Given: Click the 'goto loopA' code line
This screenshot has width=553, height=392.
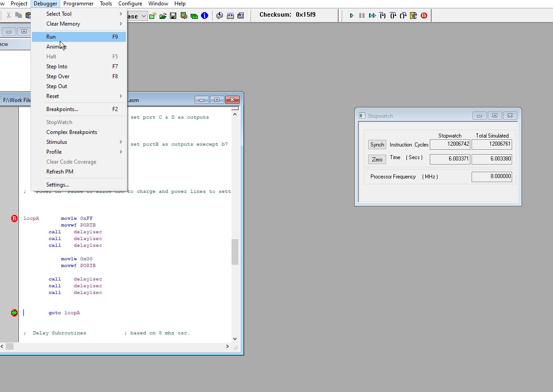Looking at the screenshot, I should [x=64, y=313].
